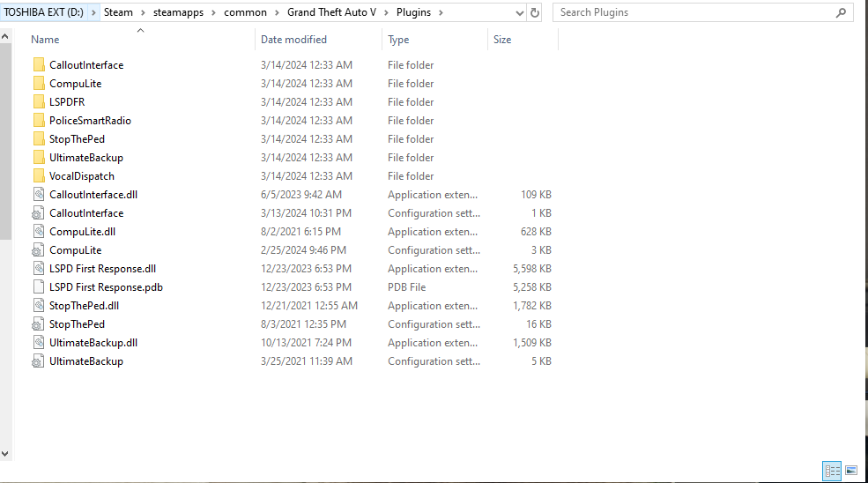This screenshot has width=868, height=483.
Task: Click date 3/25/2021 11:39 AM
Action: coord(307,361)
